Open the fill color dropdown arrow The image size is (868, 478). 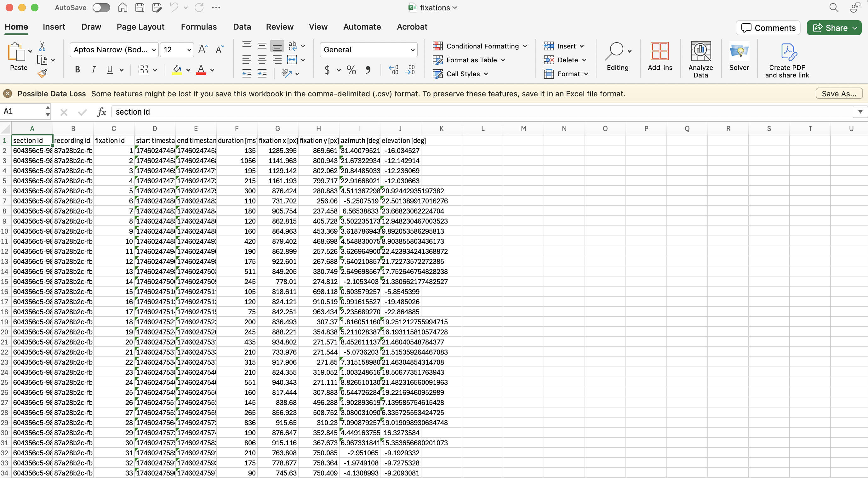(x=188, y=70)
